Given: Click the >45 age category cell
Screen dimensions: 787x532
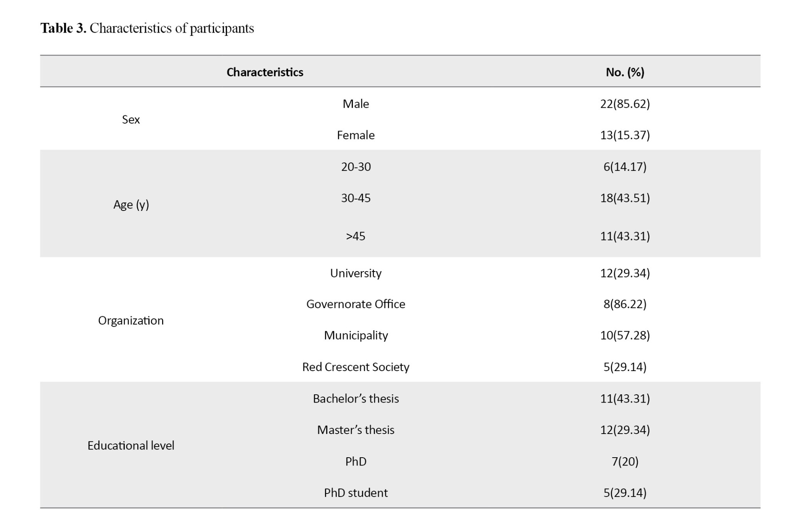Looking at the screenshot, I should (x=356, y=236).
